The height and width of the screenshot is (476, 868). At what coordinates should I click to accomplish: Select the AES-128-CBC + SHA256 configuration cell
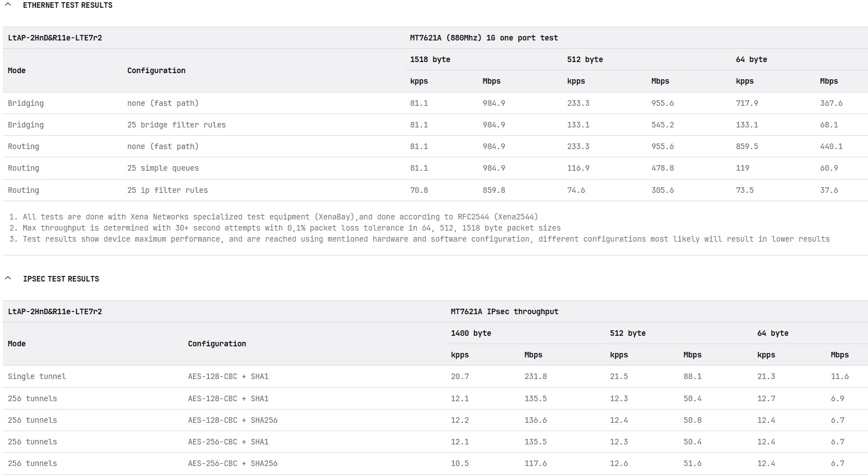(232, 420)
